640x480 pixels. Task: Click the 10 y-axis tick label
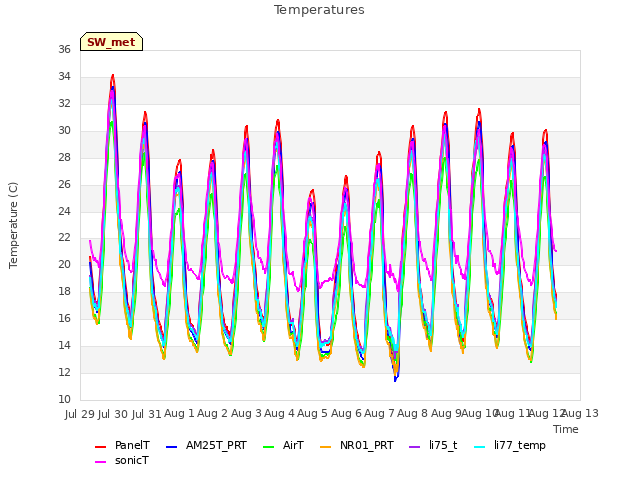coord(64,399)
